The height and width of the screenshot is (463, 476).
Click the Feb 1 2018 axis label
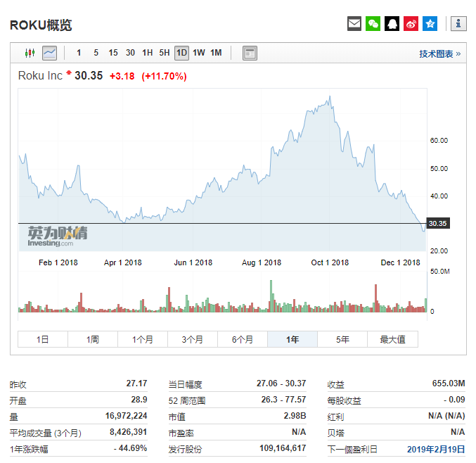point(58,262)
